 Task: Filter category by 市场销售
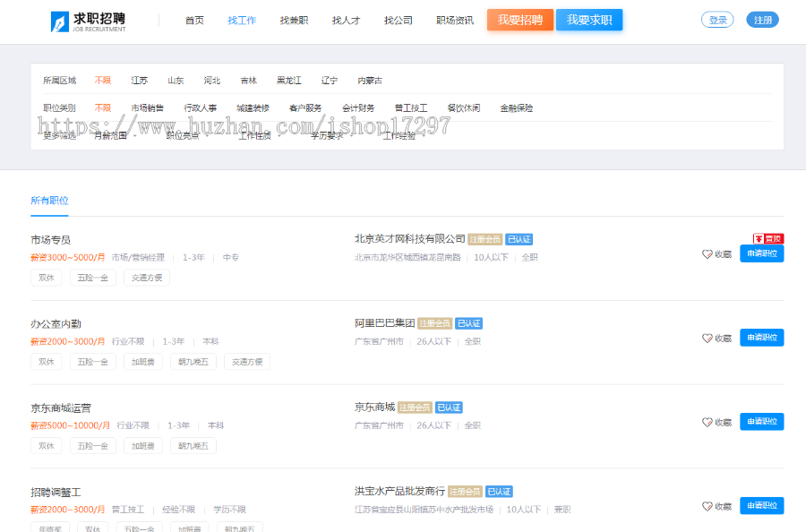(x=148, y=108)
